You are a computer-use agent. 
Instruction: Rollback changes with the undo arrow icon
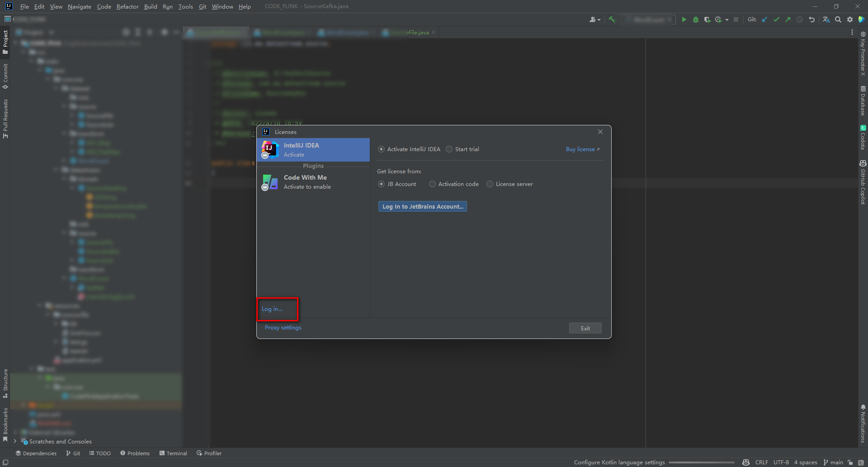click(811, 19)
